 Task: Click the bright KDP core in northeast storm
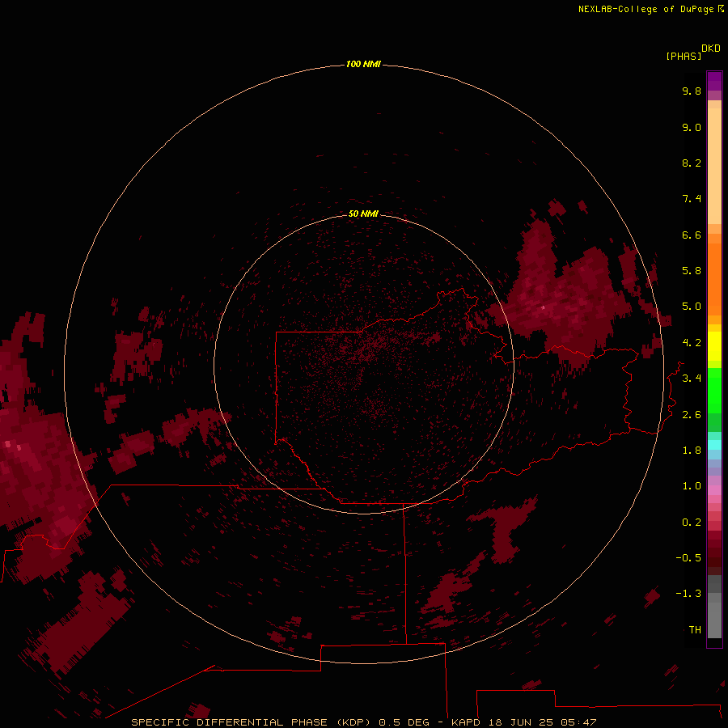point(544,307)
